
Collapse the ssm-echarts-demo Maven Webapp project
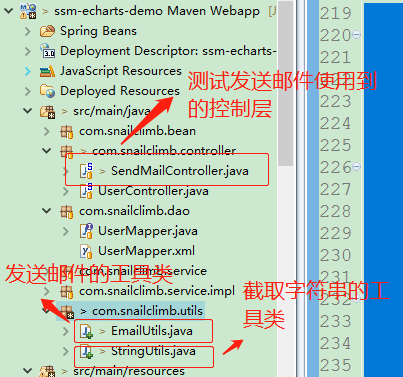[8, 11]
